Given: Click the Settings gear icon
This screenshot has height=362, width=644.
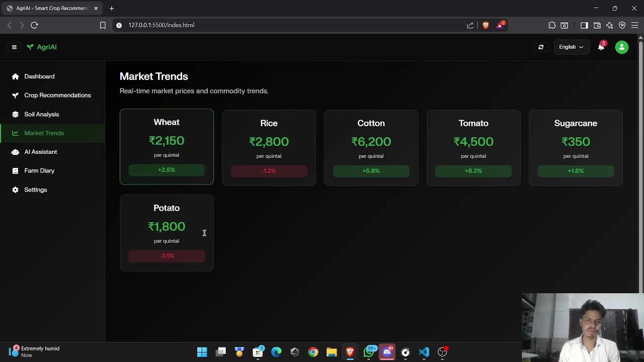Looking at the screenshot, I should [15, 190].
